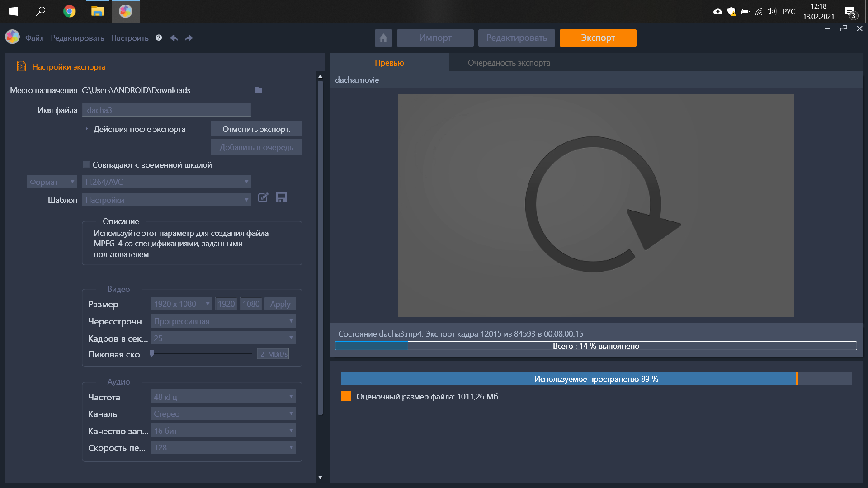
Task: Click the save template floppy icon
Action: (281, 197)
